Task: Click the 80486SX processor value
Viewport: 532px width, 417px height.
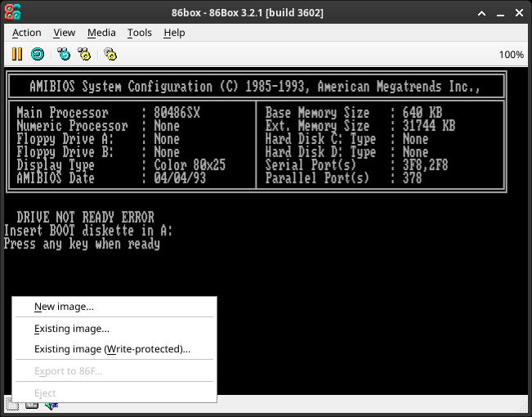Action: (177, 113)
